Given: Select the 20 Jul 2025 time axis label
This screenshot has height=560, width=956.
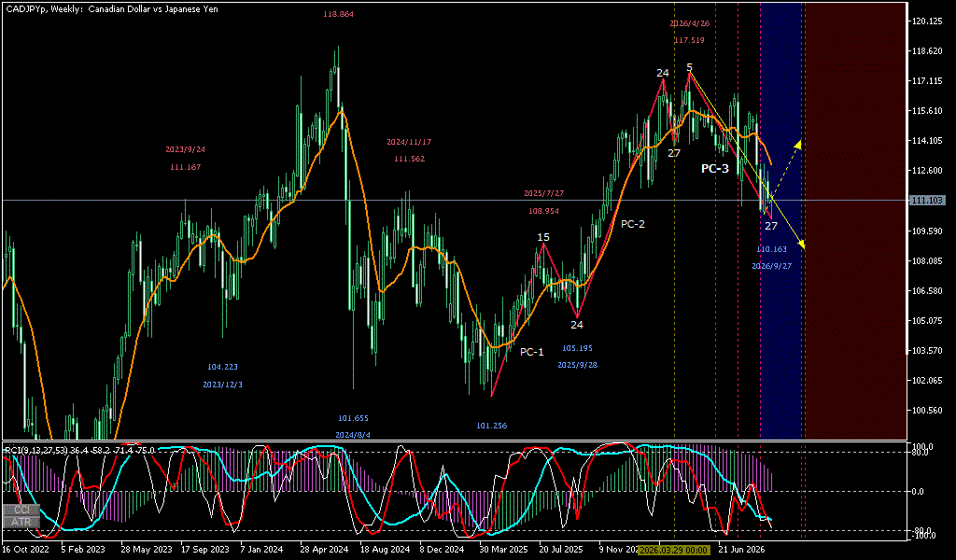Looking at the screenshot, I should (561, 549).
